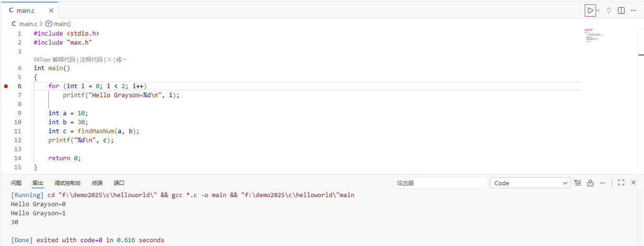Open the output channel Code dropdown
Image resolution: width=644 pixels, height=246 pixels.
[531, 183]
